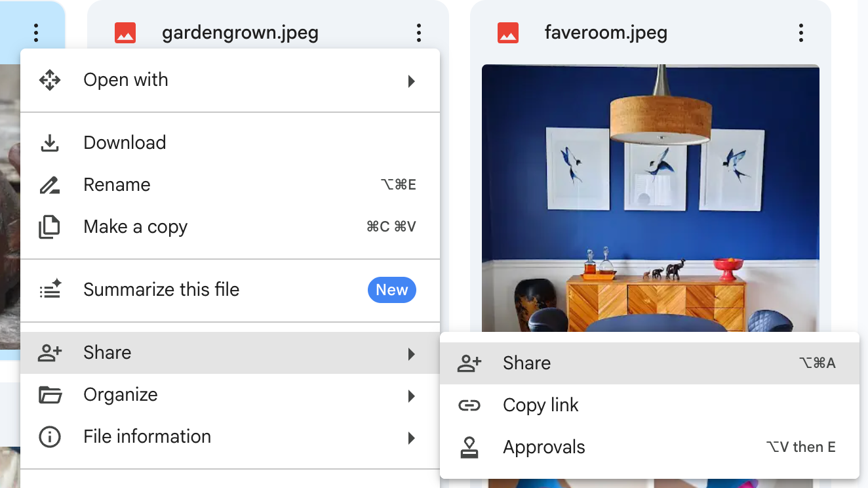
Task: Click the Download tray icon
Action: 50,143
